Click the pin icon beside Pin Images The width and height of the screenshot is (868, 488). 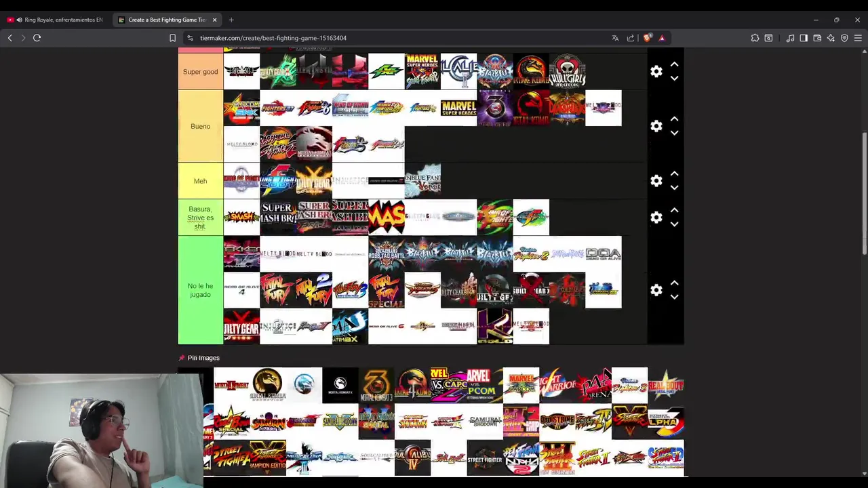(x=181, y=358)
